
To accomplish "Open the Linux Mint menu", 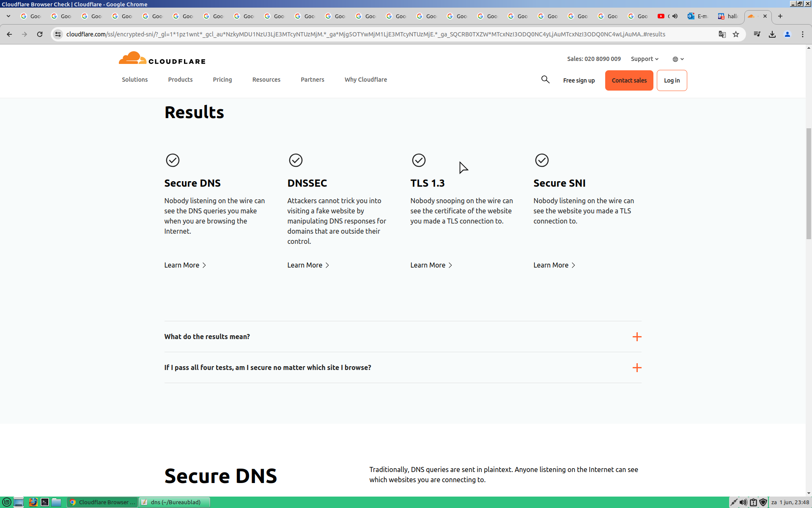I will (7, 502).
